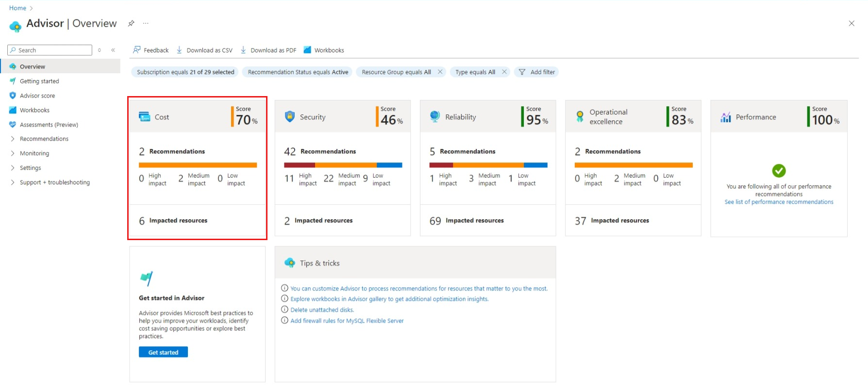Open the customize Advisor tip link
This screenshot has height=391, width=868.
tap(418, 288)
